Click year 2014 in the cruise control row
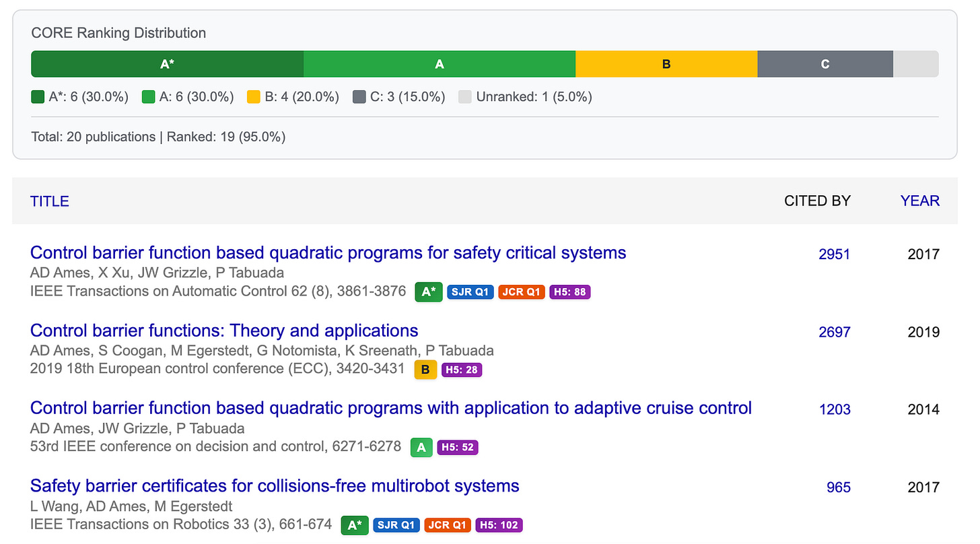Image resolution: width=980 pixels, height=544 pixels. tap(923, 409)
